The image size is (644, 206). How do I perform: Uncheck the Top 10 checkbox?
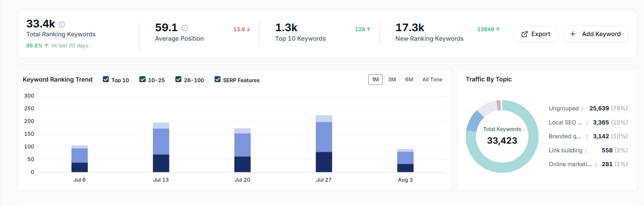(106, 79)
